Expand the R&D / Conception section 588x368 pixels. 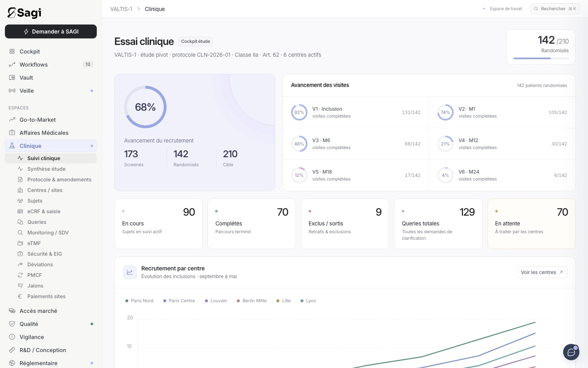click(x=51, y=350)
